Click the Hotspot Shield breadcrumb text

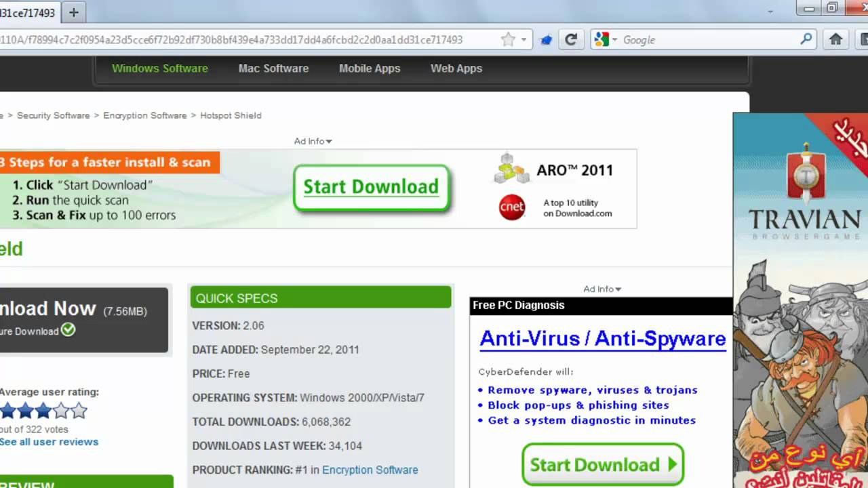click(x=231, y=115)
